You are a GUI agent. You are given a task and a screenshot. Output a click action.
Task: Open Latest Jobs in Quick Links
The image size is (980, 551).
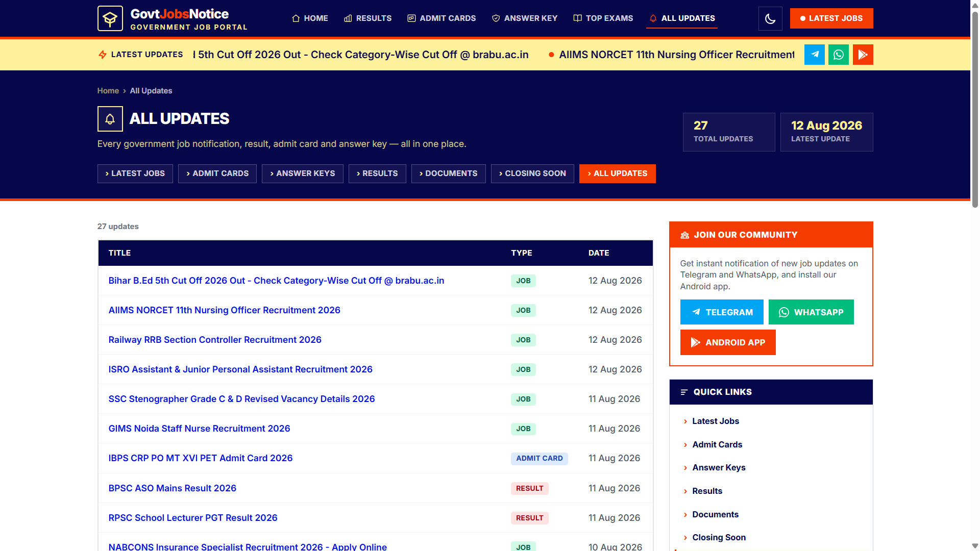tap(716, 421)
